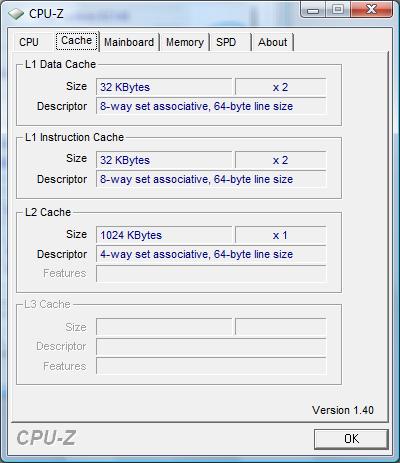Click the L2 Cache Size label
The image size is (400, 463).
(x=76, y=234)
